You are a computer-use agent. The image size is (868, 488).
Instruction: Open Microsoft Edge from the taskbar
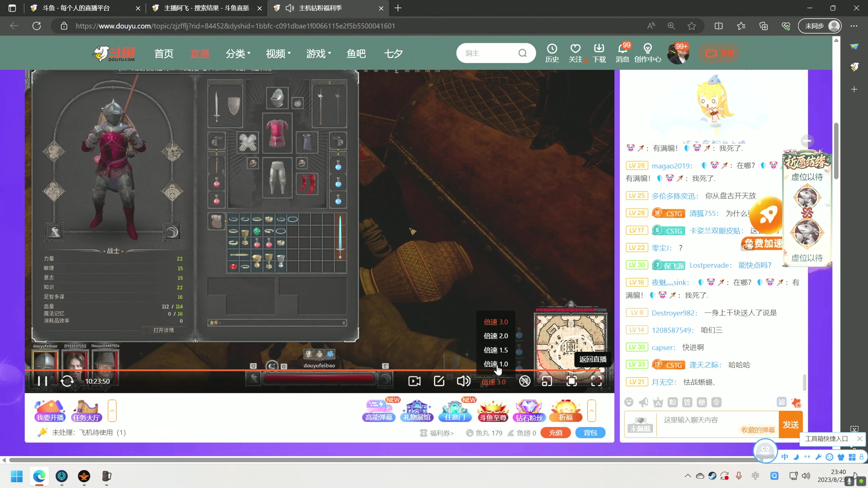(x=39, y=476)
